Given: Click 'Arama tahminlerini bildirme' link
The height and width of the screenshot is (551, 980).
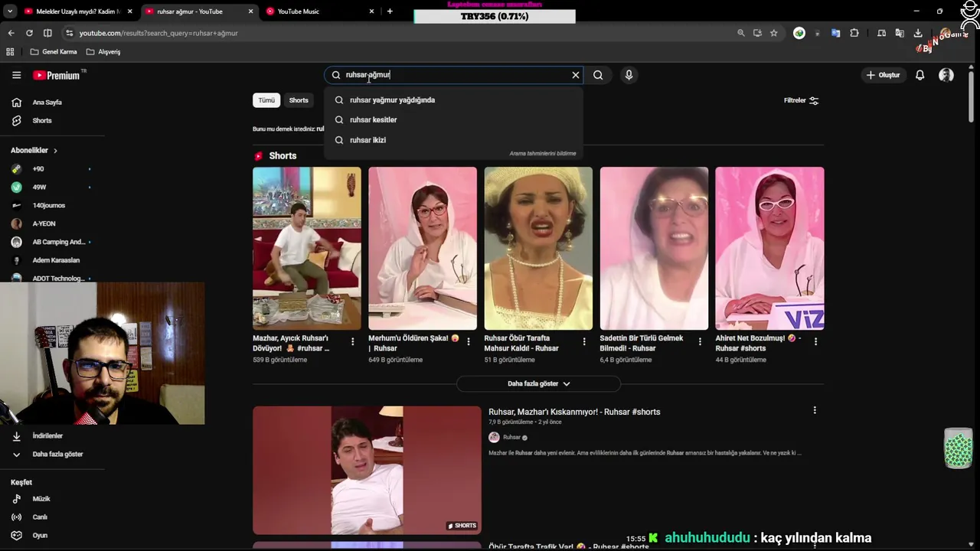Looking at the screenshot, I should coord(542,153).
